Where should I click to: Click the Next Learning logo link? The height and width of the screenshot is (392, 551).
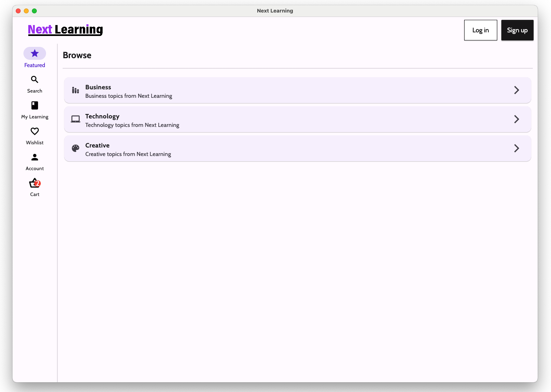tap(65, 30)
